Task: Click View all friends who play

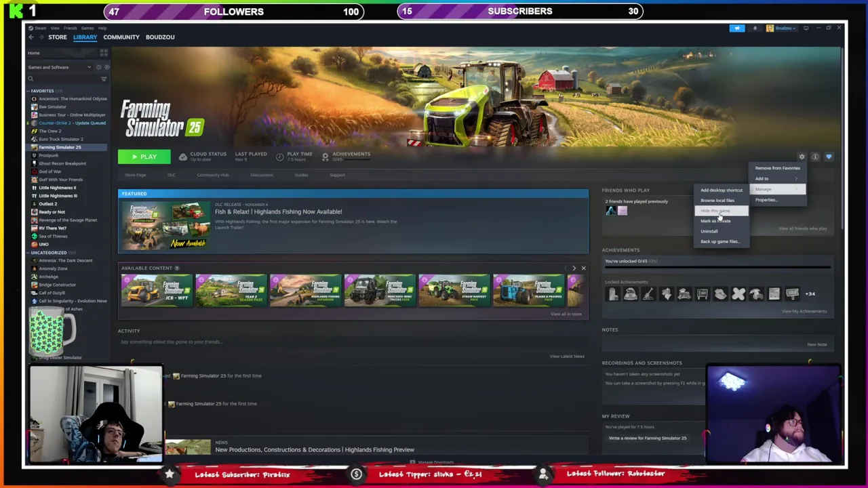Action: pos(802,228)
